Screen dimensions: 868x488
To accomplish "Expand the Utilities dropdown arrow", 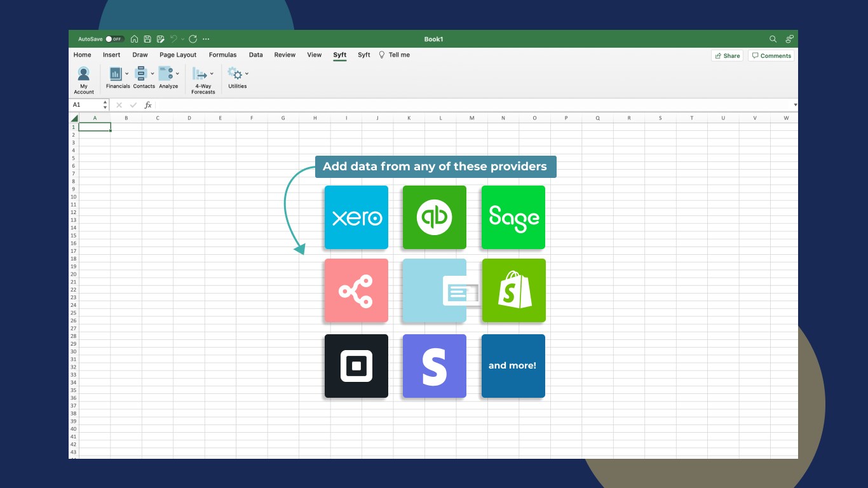I will pos(247,74).
